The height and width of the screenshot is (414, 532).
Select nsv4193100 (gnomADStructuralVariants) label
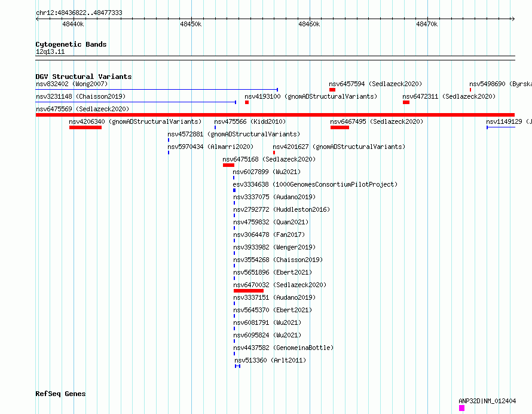(311, 96)
